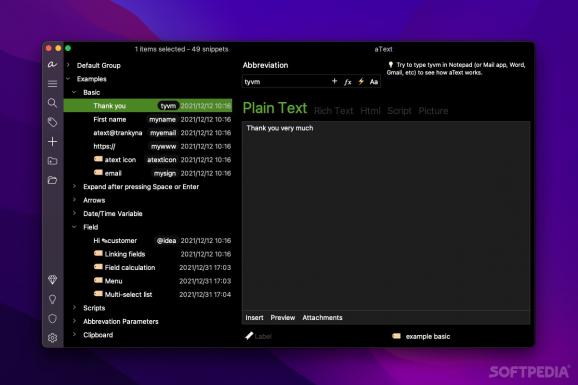This screenshot has width=578, height=385.
Task: Click the diamond icon in sidebar
Action: [52, 280]
